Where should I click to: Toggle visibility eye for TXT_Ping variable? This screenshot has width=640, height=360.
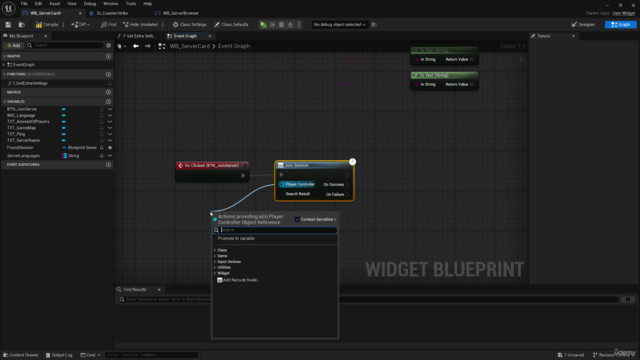pyautogui.click(x=110, y=134)
